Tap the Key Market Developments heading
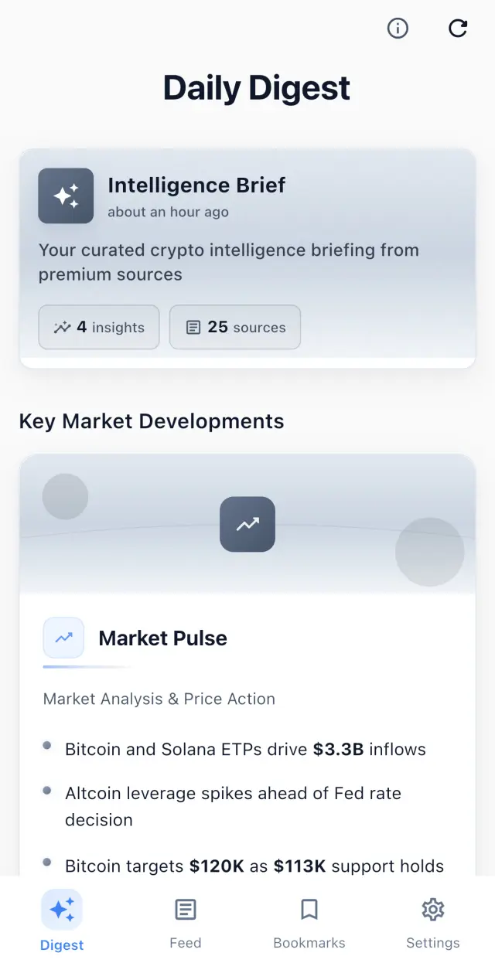The height and width of the screenshot is (980, 495). click(x=151, y=421)
